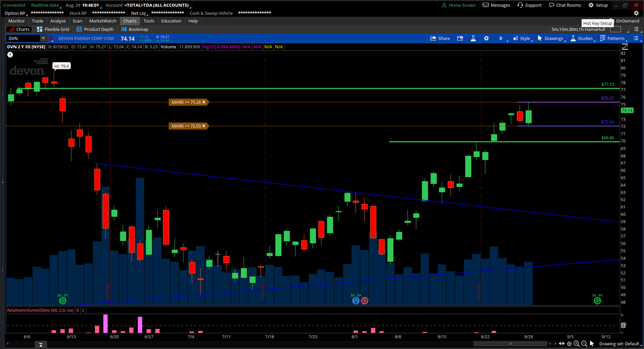Switch to the Help tab
The width and height of the screenshot is (644, 349).
[193, 21]
